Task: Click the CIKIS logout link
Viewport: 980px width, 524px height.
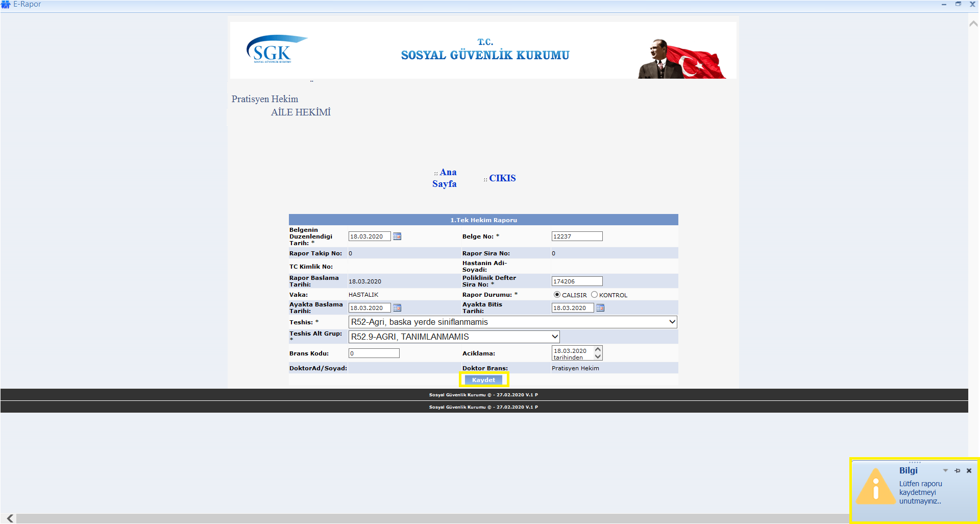Action: (x=502, y=178)
